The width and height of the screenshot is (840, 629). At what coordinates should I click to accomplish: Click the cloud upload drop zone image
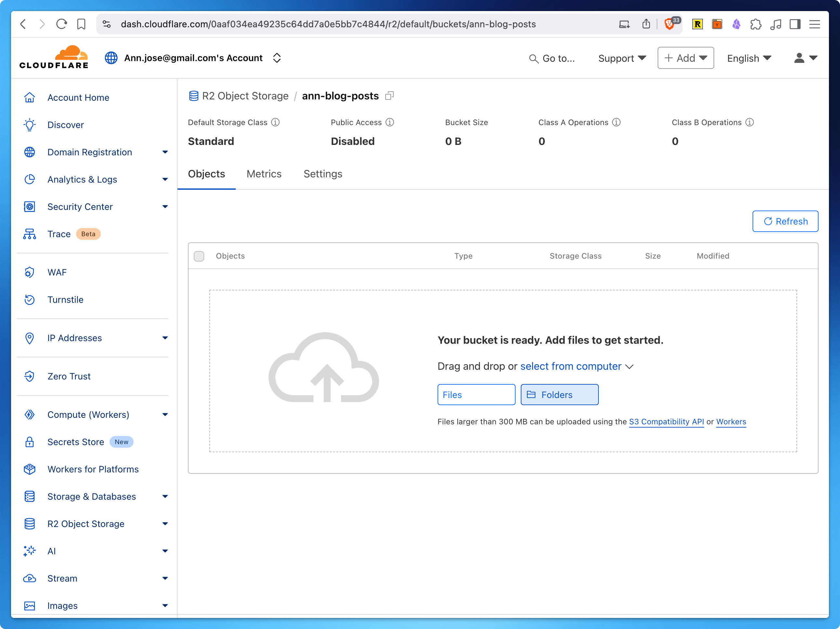tap(323, 367)
